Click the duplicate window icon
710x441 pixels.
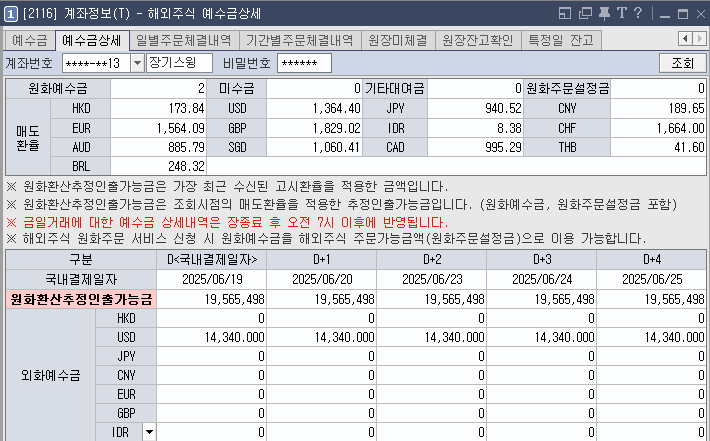coord(585,12)
